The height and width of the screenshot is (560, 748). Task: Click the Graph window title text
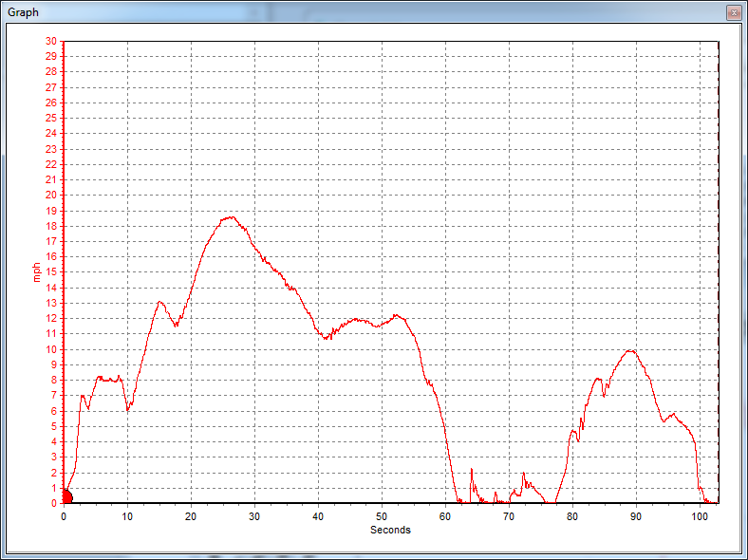pyautogui.click(x=24, y=12)
